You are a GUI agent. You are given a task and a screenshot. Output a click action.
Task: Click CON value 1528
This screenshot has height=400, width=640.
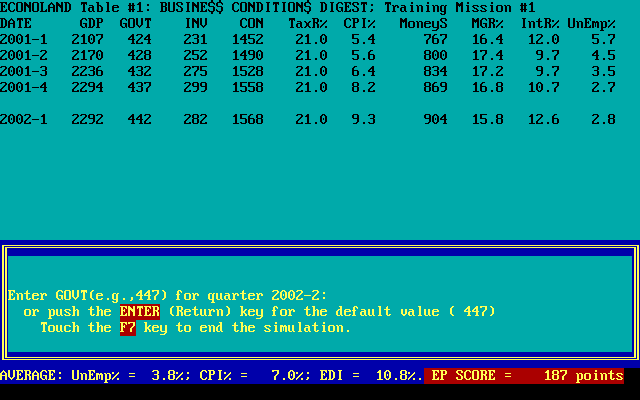point(248,71)
